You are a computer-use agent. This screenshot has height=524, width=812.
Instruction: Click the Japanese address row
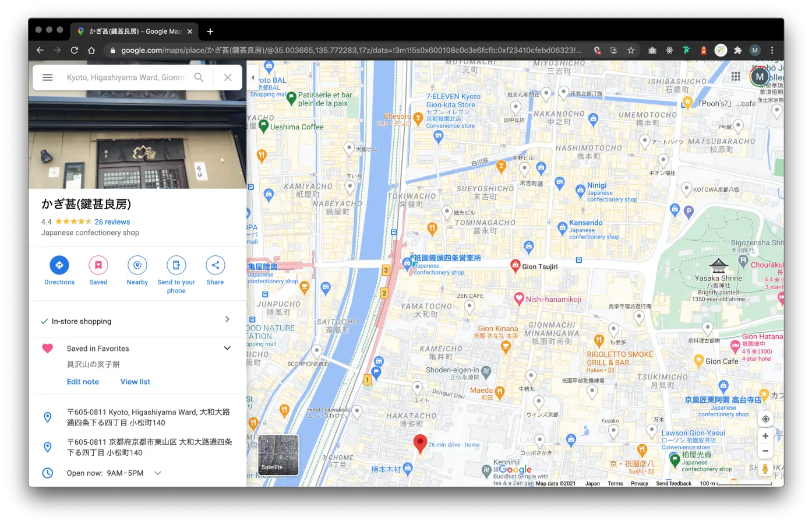pyautogui.click(x=137, y=447)
